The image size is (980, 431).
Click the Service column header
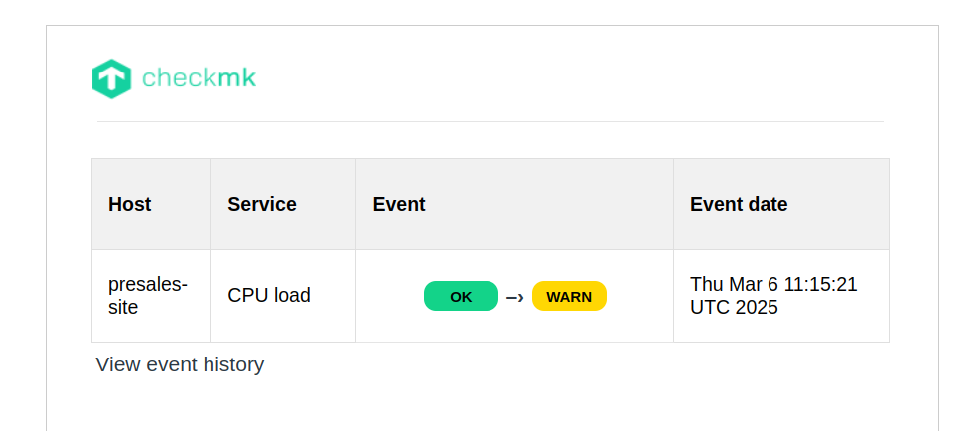click(x=262, y=204)
